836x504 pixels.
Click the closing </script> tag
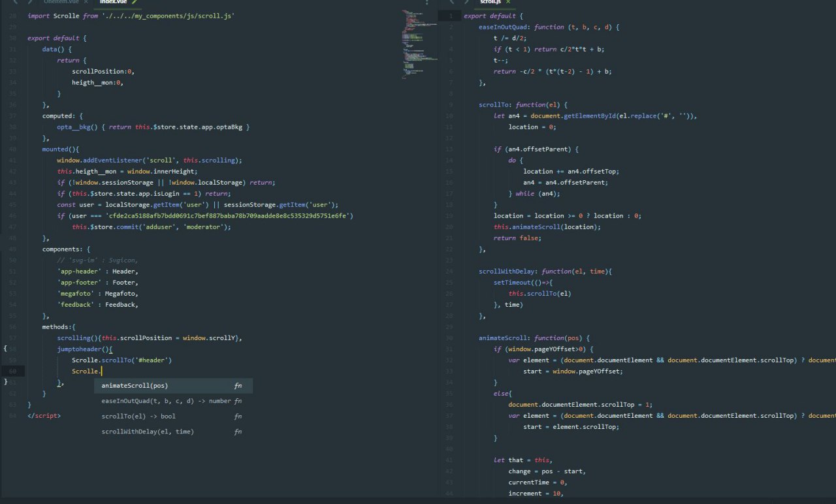pyautogui.click(x=44, y=415)
